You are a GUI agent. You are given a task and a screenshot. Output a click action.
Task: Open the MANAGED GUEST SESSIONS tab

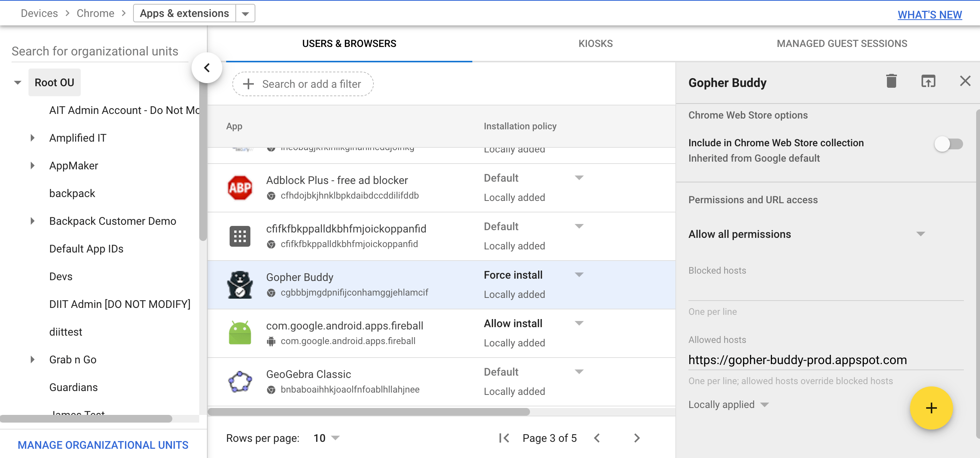coord(842,43)
